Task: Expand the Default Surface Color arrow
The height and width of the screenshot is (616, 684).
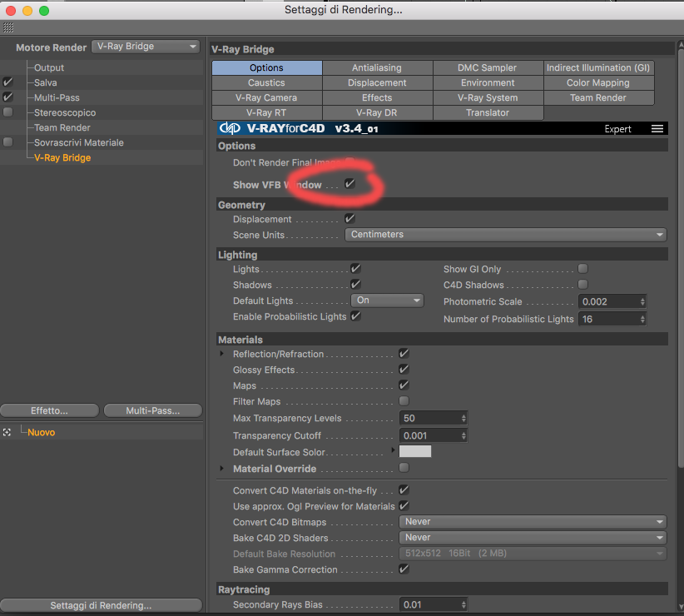Action: [x=393, y=450]
